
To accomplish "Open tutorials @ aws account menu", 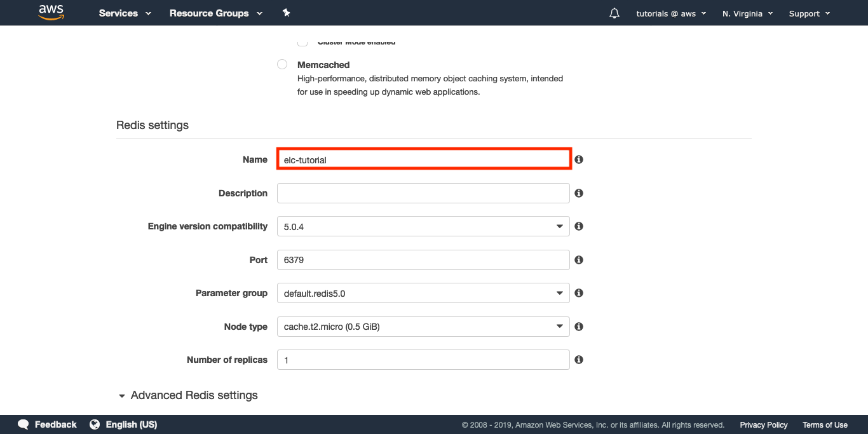I will (671, 13).
